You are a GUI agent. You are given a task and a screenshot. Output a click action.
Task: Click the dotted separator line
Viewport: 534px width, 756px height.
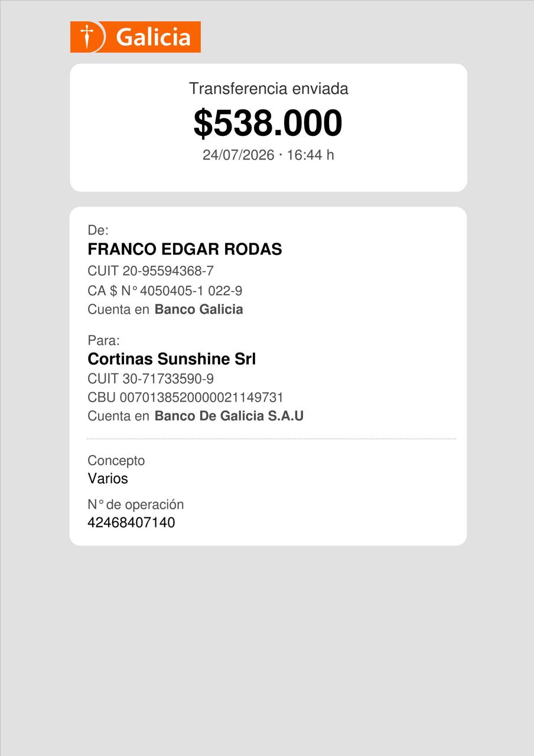tap(271, 439)
